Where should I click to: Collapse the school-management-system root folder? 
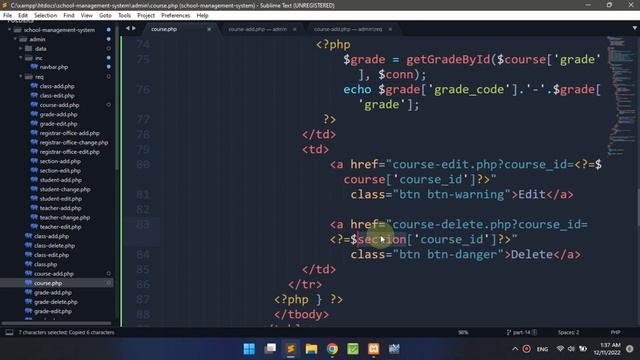pos(9,30)
